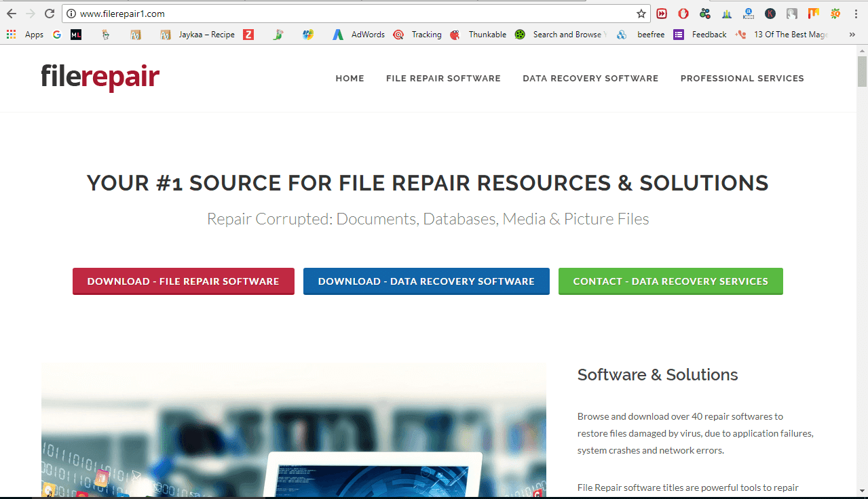
Task: Open the Apps grid bookmark
Action: (25, 35)
